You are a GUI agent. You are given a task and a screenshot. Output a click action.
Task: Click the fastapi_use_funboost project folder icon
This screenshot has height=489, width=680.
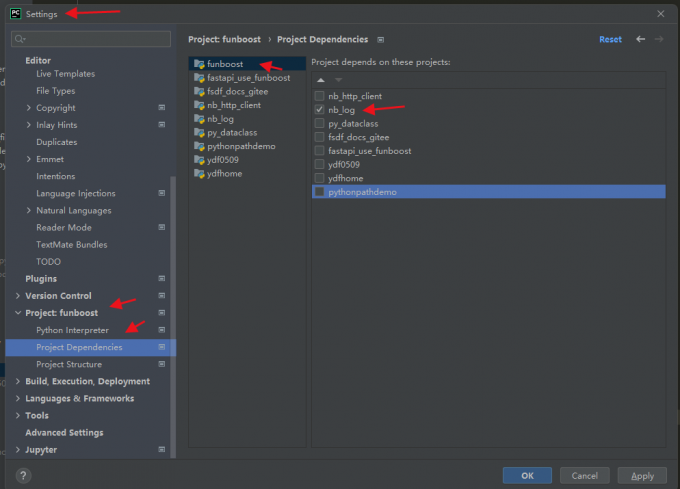coord(199,78)
